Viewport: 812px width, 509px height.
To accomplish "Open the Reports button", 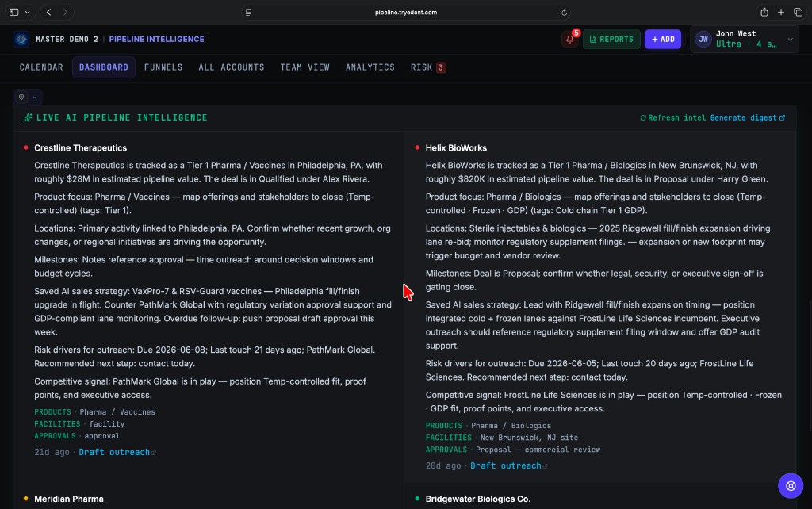I will [611, 40].
